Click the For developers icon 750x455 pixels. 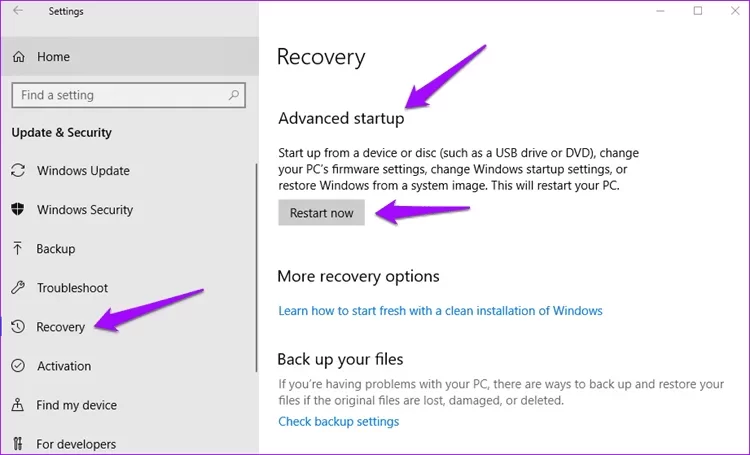pos(18,444)
